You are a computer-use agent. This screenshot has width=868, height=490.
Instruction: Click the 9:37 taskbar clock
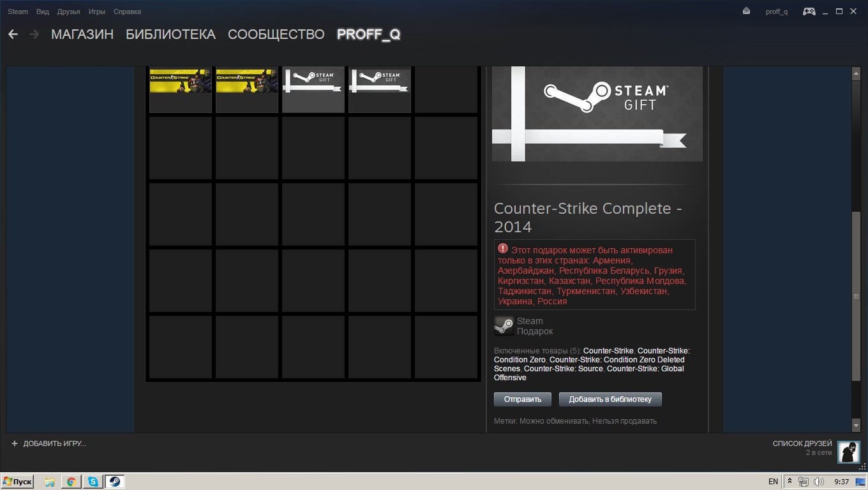pos(842,482)
